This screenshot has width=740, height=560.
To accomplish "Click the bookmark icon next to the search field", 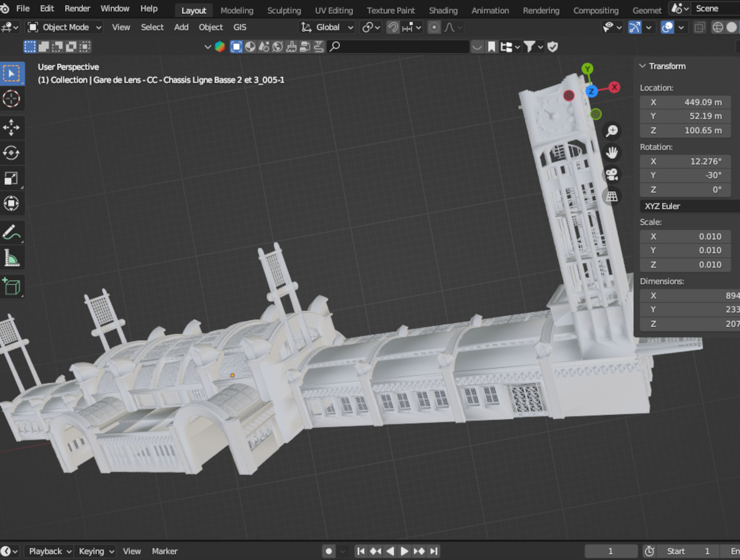I will [491, 47].
